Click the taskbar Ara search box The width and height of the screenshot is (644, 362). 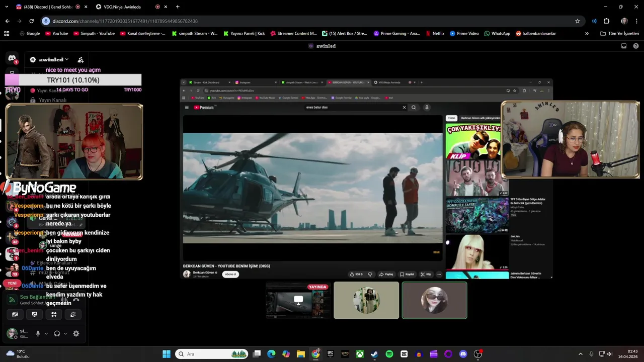pyautogui.click(x=212, y=354)
